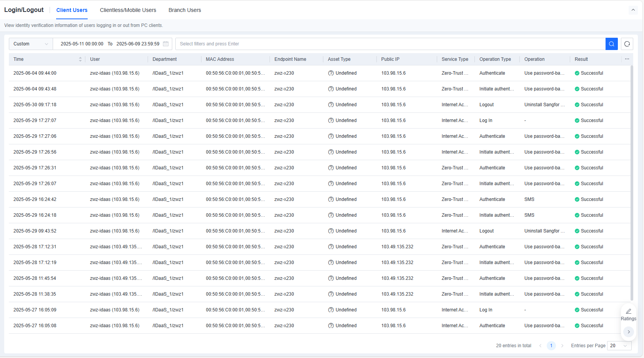
Task: Click Undefined asset icon in 2025-05-29 17:26:31 row
Action: pyautogui.click(x=331, y=168)
